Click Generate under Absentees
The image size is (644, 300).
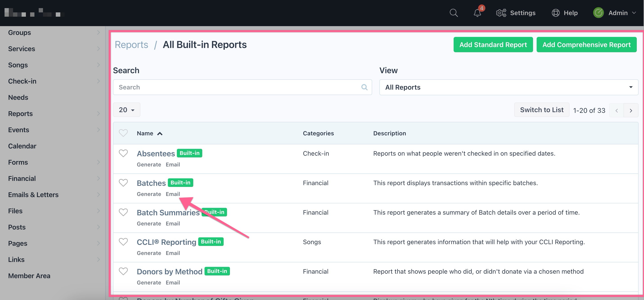(149, 164)
